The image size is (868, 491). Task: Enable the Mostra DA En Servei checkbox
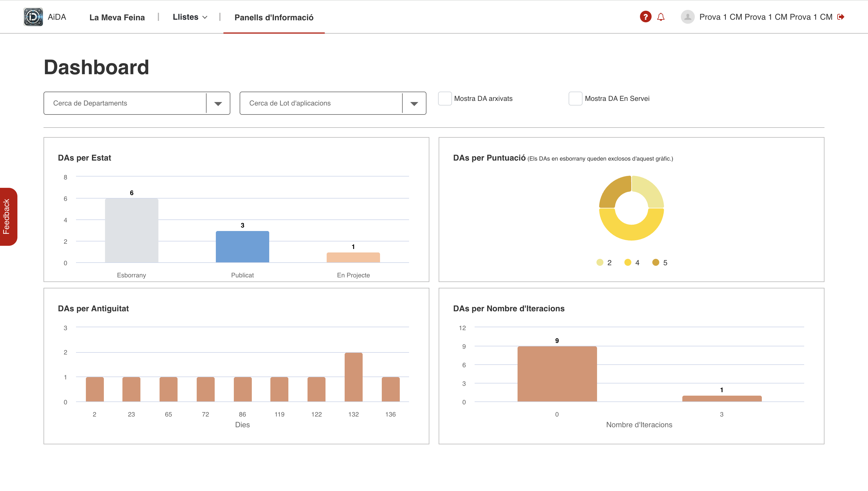575,99
